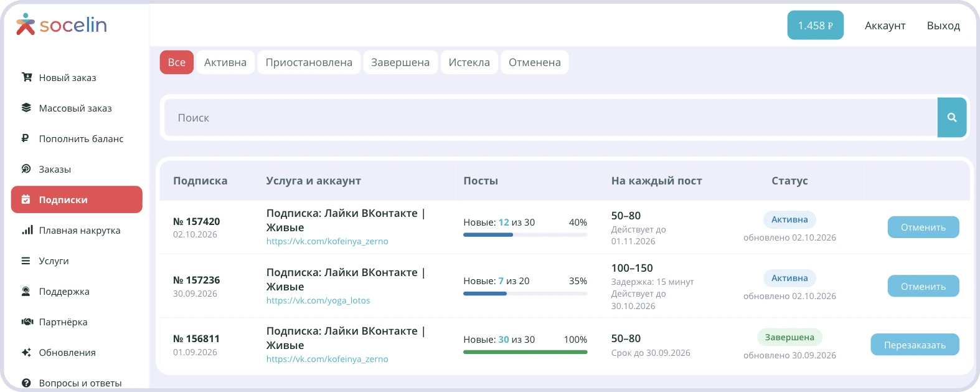Click the Активна badge of order 157420

(x=789, y=219)
